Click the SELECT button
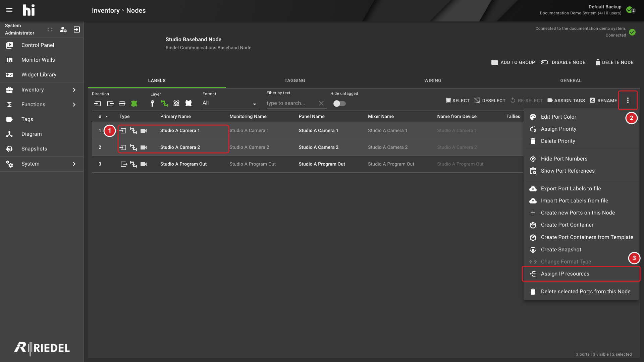The width and height of the screenshot is (644, 362). 458,101
